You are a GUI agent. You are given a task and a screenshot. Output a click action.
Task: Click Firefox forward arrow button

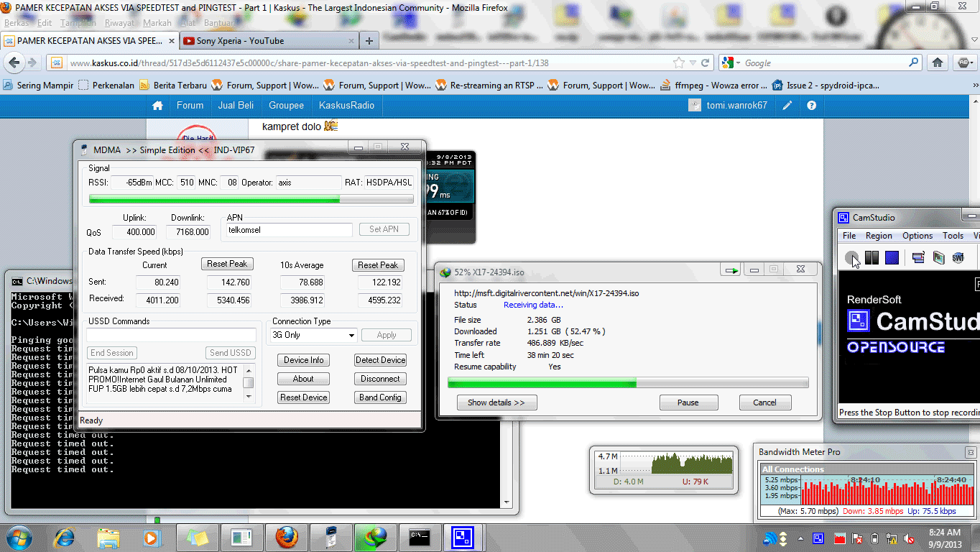pyautogui.click(x=32, y=63)
